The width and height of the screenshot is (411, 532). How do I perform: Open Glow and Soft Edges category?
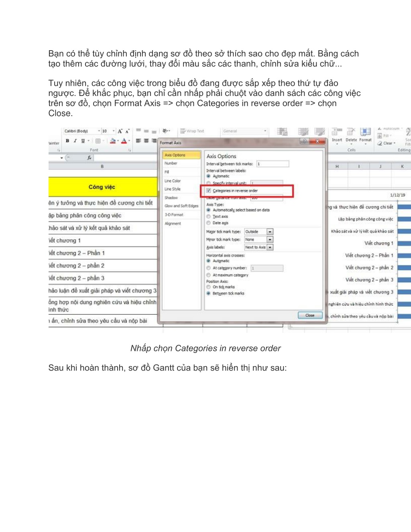(x=181, y=206)
